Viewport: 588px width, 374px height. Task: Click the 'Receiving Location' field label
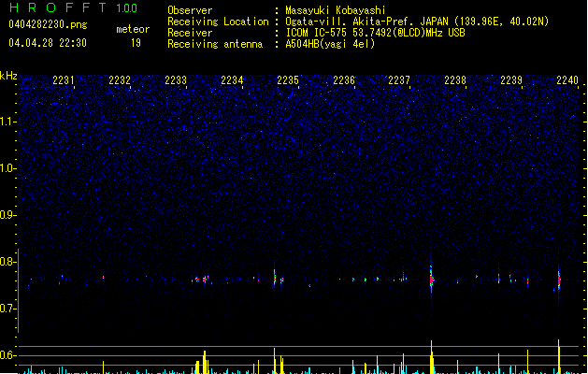click(x=218, y=22)
